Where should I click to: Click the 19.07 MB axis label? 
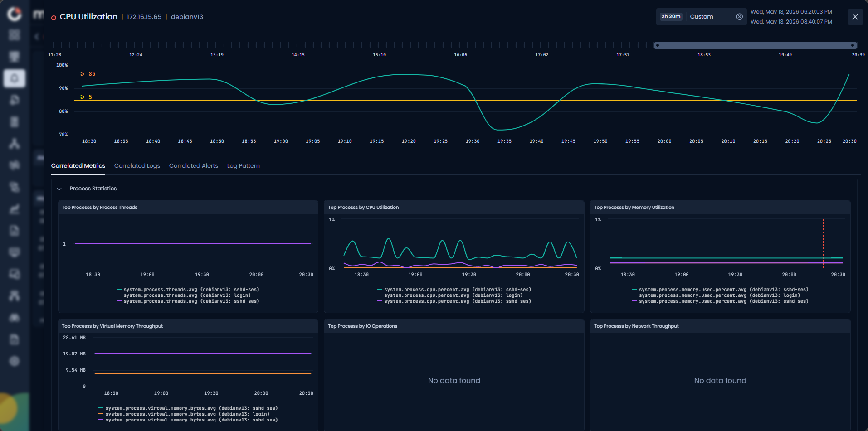pyautogui.click(x=74, y=354)
